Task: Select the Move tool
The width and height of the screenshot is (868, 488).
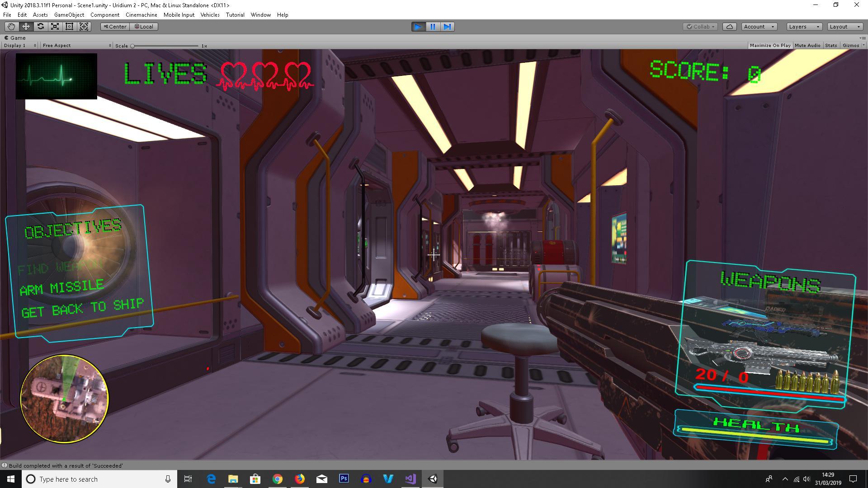Action: click(x=26, y=27)
